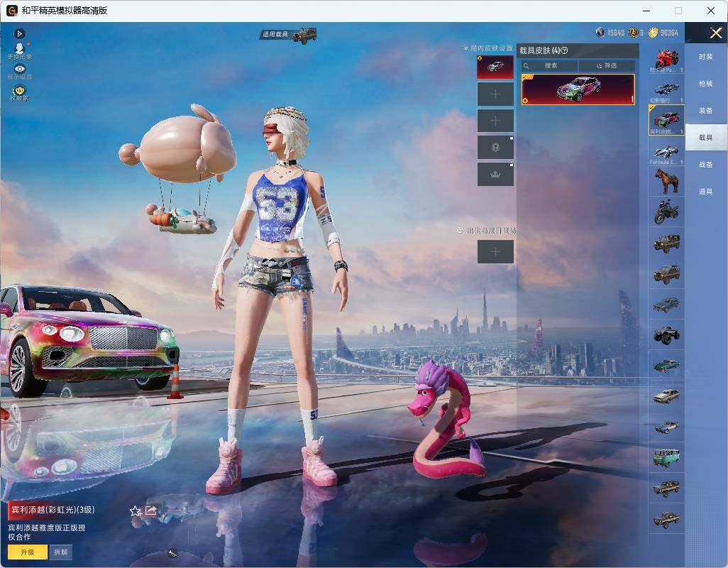728x568 pixels.
Task: Open the 时装 tab
Action: [706, 57]
